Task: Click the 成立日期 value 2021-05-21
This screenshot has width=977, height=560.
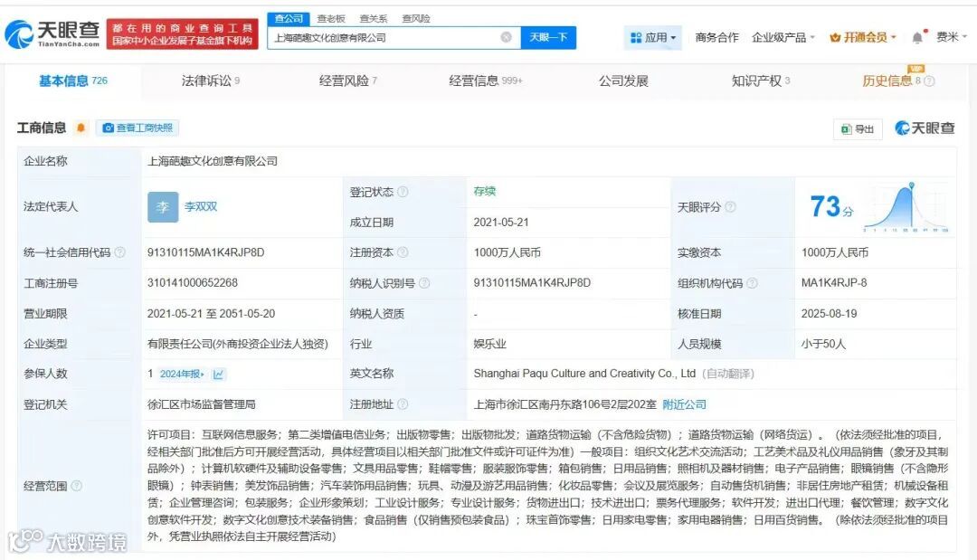Action: pos(501,223)
